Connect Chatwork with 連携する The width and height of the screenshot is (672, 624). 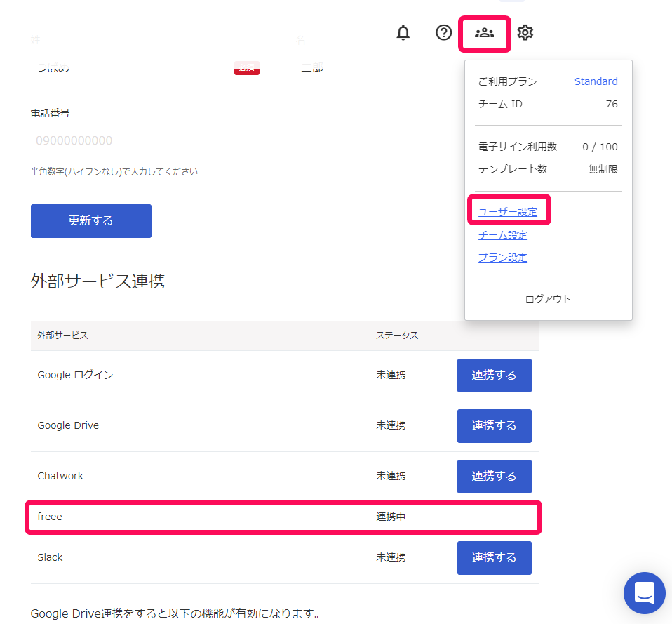494,477
